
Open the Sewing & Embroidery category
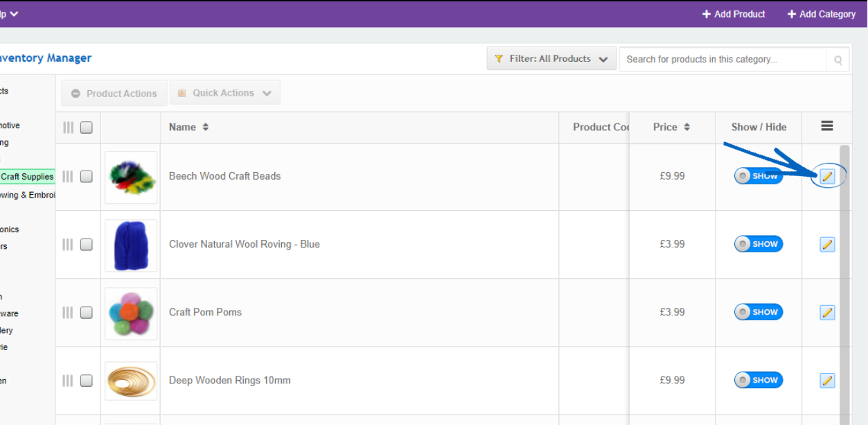click(26, 195)
